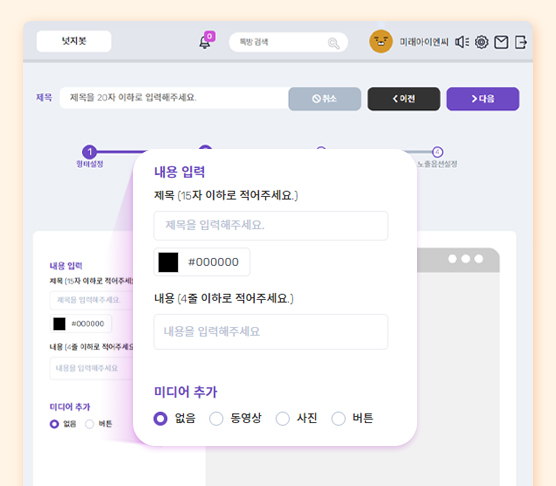The width and height of the screenshot is (556, 486).
Task: Click the 취소 cancel button
Action: click(x=325, y=99)
